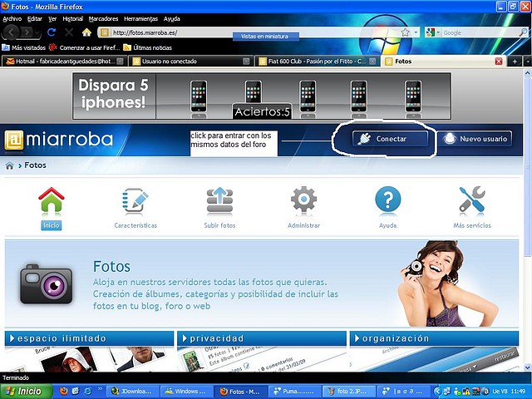Viewport: 532px width, 399px height.
Task: Switch to foto 2.JPG taskbar window
Action: (x=349, y=392)
